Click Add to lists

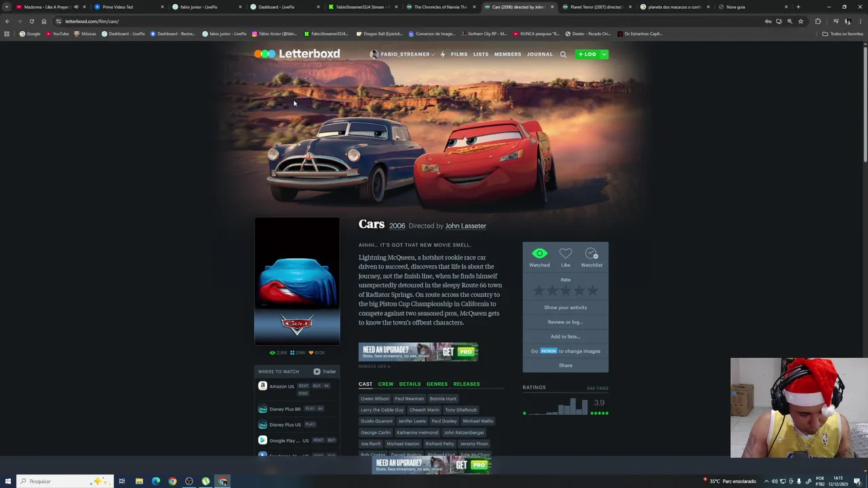pos(566,336)
